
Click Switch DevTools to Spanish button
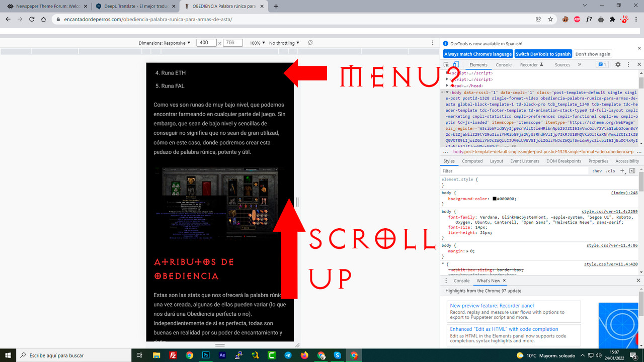point(543,54)
